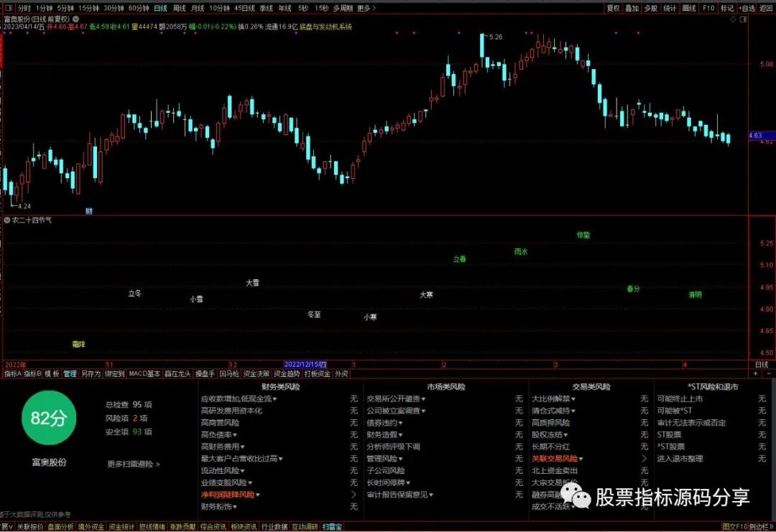Expand 流动性风险 item
Image resolution: width=776 pixels, height=532 pixels.
[x=223, y=471]
